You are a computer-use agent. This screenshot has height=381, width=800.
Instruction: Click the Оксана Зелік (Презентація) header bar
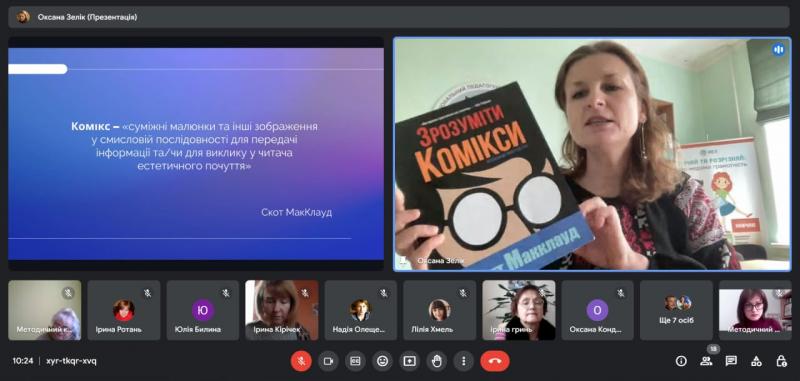pos(399,17)
